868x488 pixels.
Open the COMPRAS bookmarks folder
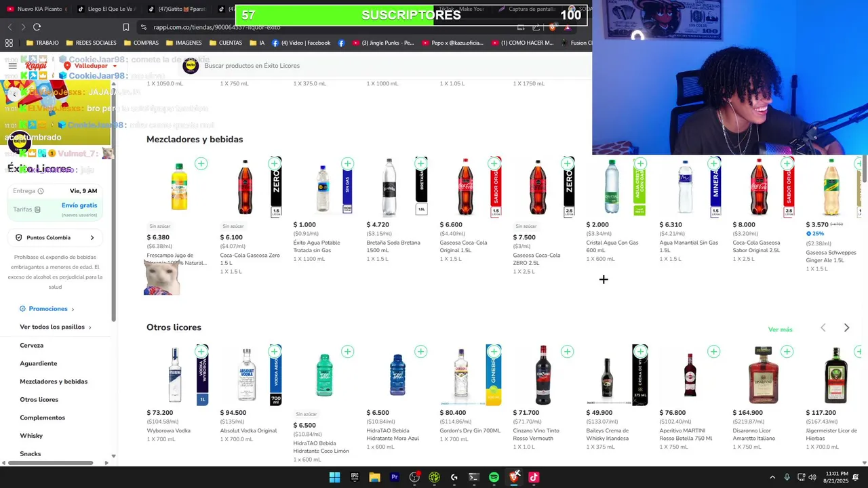(x=141, y=43)
